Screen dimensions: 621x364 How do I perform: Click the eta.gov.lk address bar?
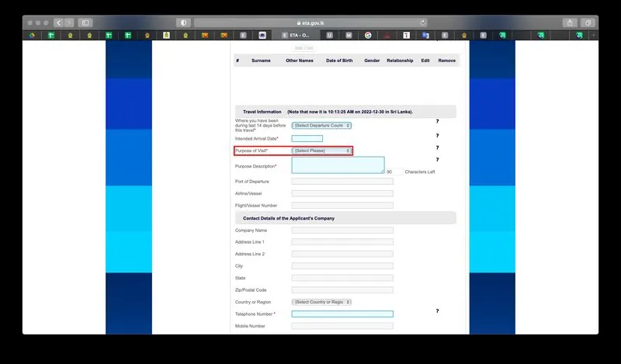click(x=310, y=23)
